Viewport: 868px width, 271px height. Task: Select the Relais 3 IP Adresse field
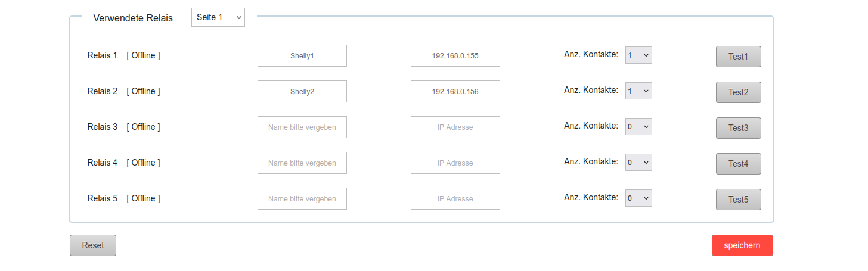point(455,127)
